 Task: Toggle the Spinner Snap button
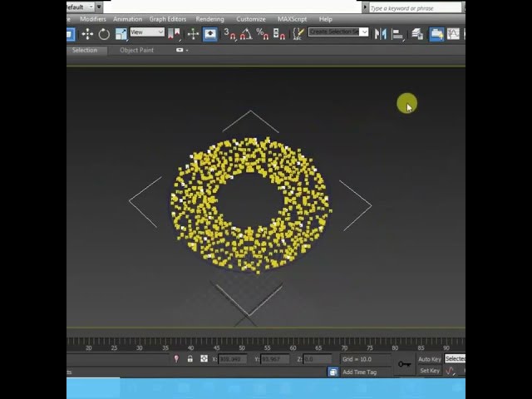coord(279,34)
